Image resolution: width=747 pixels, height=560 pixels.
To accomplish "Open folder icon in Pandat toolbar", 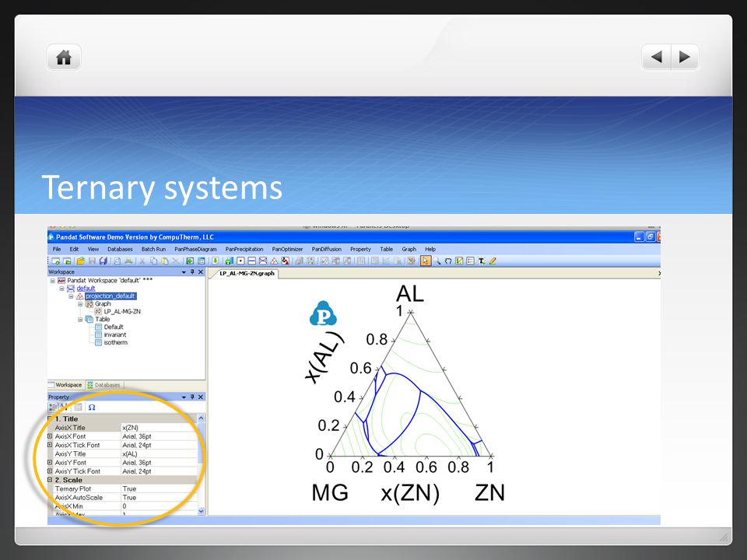I will coord(80,261).
